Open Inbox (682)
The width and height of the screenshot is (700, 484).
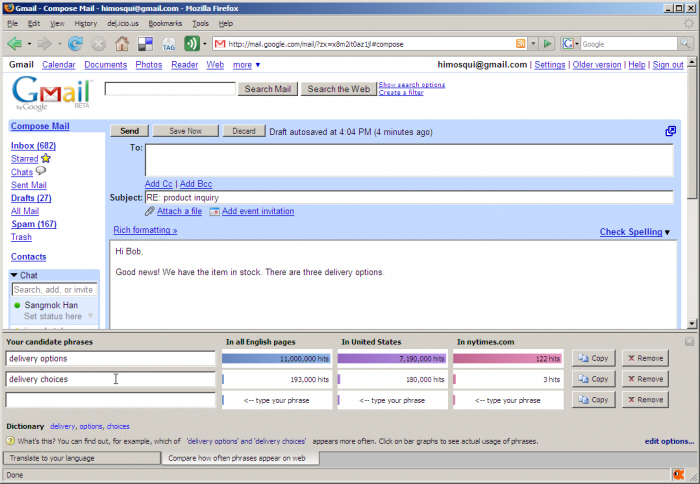click(33, 146)
